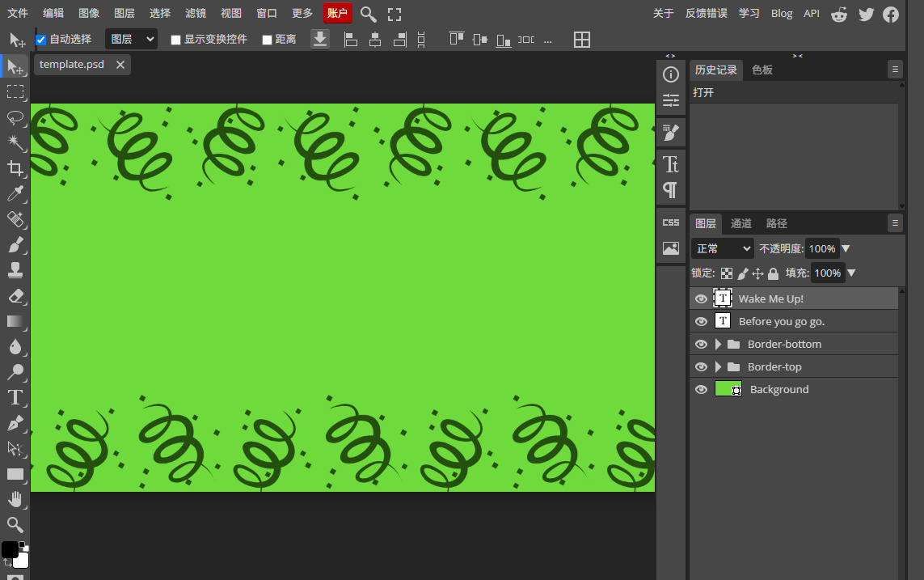Open the Facebook link icon
Image resolution: width=924 pixels, height=580 pixels.
(x=891, y=14)
